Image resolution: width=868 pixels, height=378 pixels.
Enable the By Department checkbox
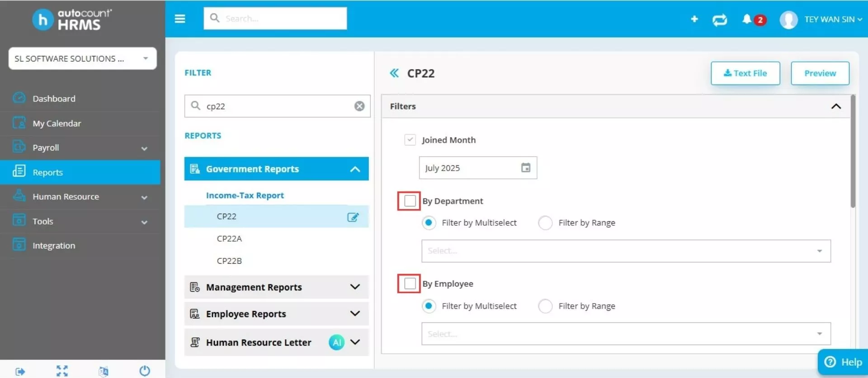pos(410,201)
